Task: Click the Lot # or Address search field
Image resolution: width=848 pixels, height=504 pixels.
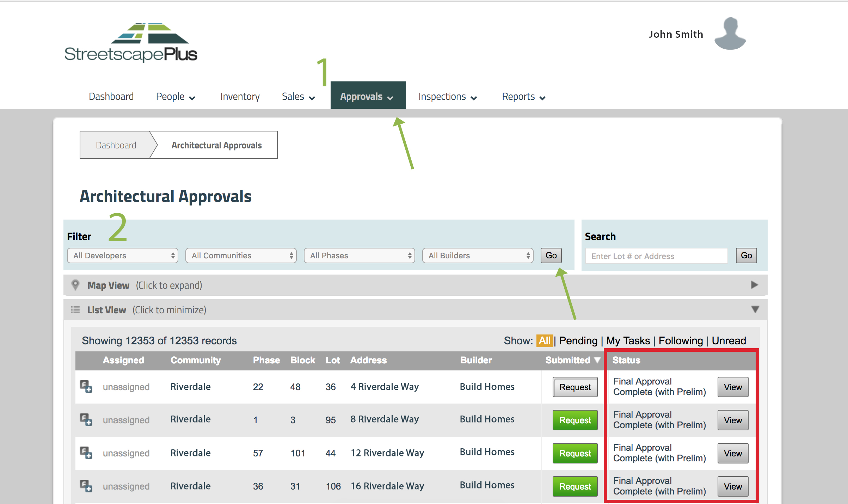Action: click(x=656, y=256)
